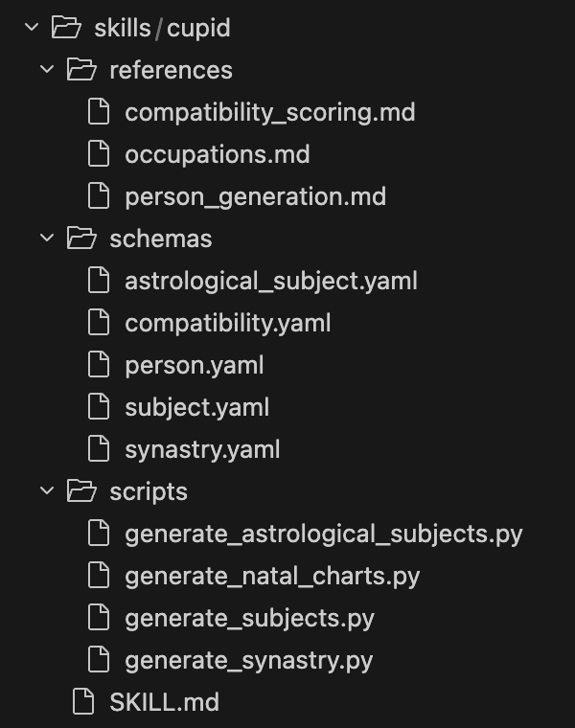Select subject.yaml in schemas
The image size is (575, 728).
point(196,407)
